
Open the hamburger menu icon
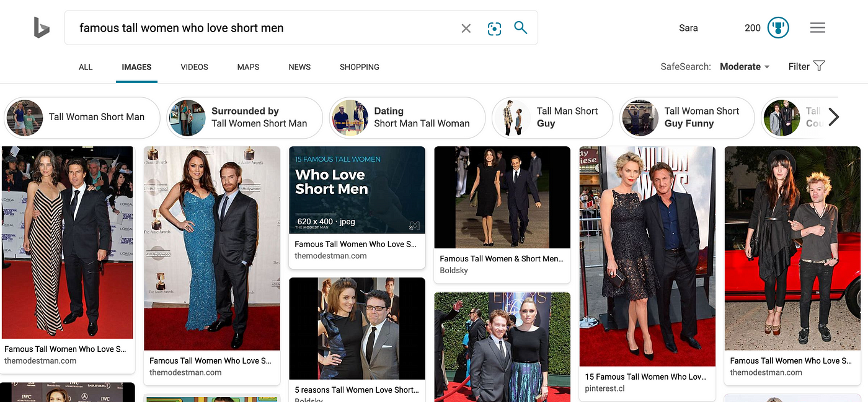click(x=818, y=28)
